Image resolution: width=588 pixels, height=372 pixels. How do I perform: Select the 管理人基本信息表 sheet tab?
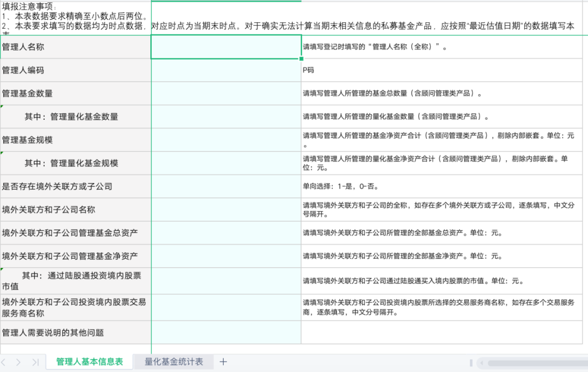89,361
